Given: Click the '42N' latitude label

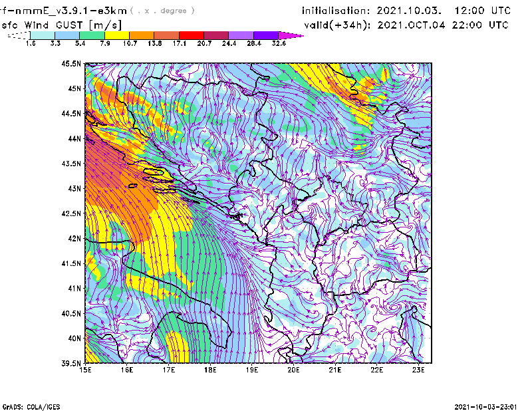Looking at the screenshot, I should tap(74, 238).
